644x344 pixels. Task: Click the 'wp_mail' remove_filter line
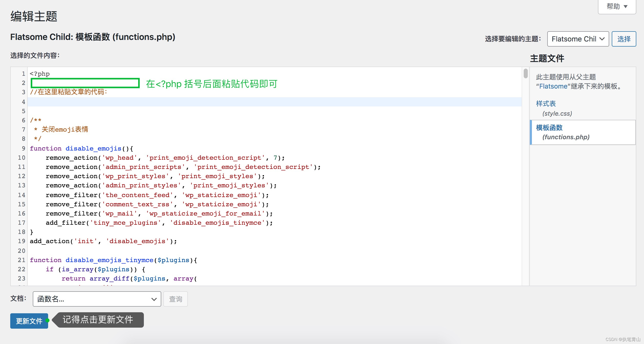pos(159,213)
